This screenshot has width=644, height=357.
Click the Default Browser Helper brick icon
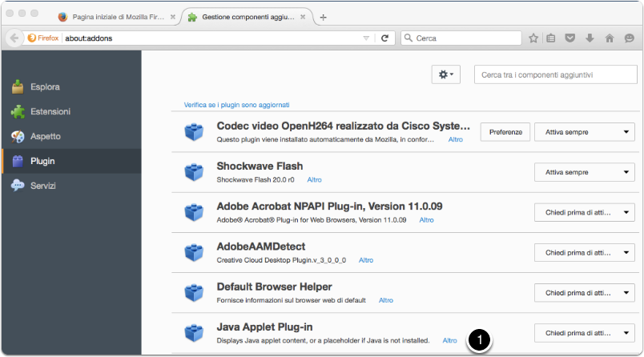(x=194, y=293)
